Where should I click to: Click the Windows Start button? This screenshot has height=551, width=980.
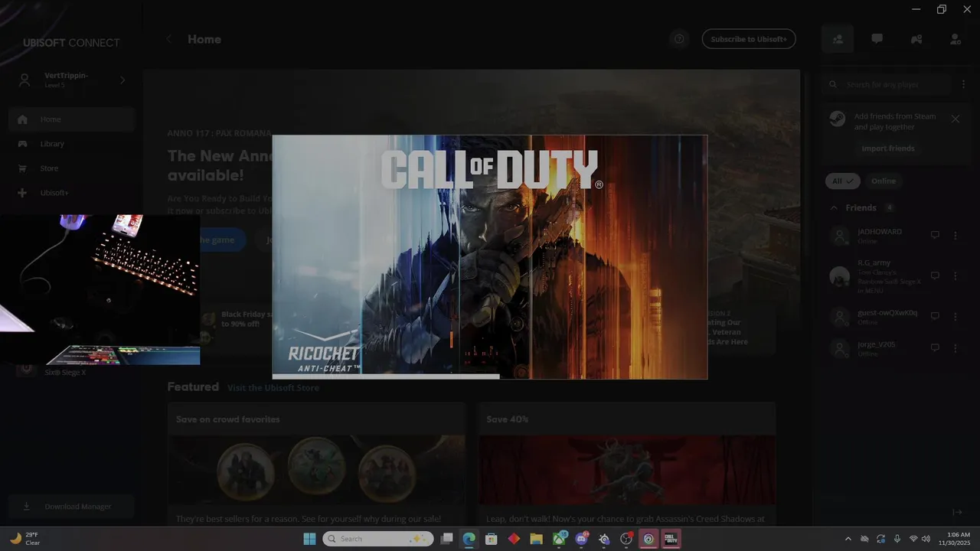(x=309, y=539)
